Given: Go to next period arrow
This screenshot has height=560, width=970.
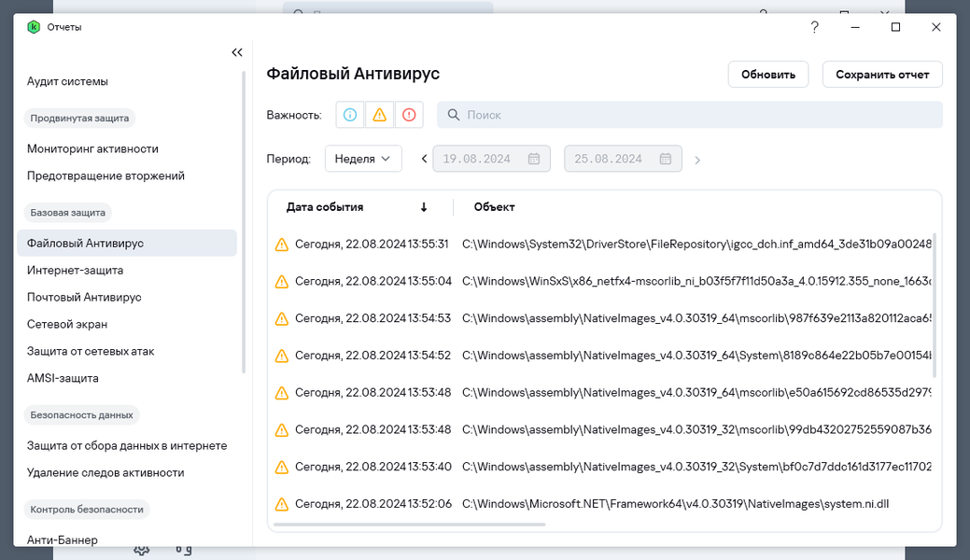Looking at the screenshot, I should coord(697,161).
